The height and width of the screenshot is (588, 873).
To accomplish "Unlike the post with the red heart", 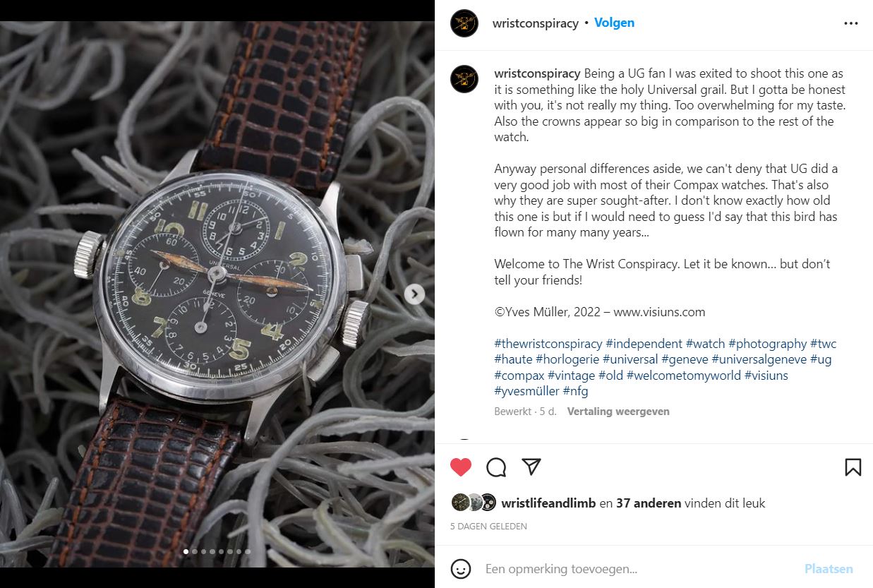I will (x=461, y=467).
